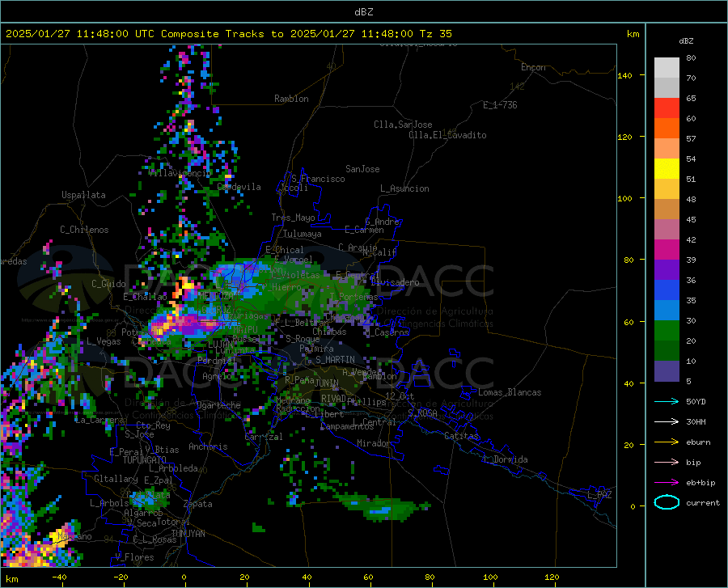The width and height of the screenshot is (728, 588).
Task: Click the dBZ title at top
Action: (363, 12)
